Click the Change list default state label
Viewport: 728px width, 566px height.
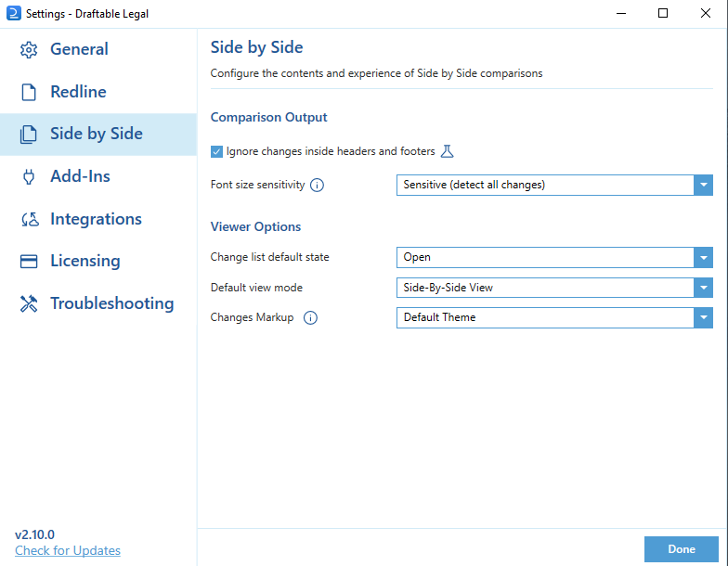[269, 258]
